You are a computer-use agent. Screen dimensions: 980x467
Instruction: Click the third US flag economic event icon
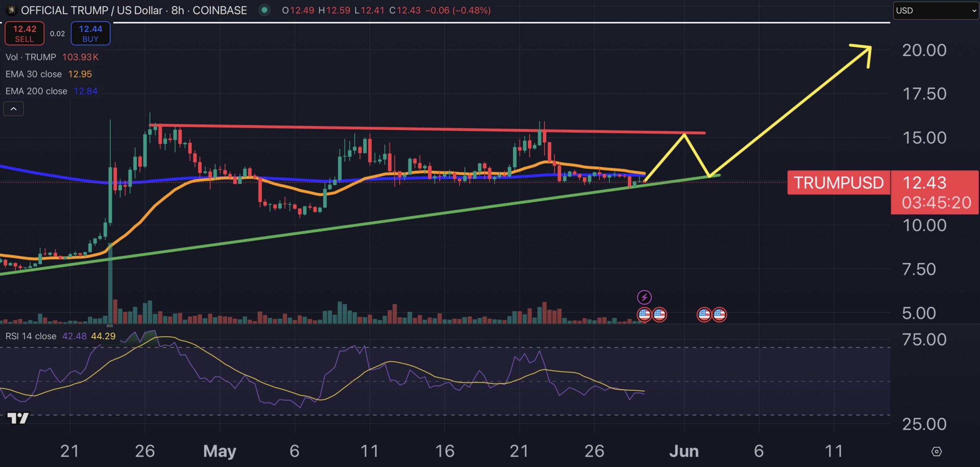point(704,315)
